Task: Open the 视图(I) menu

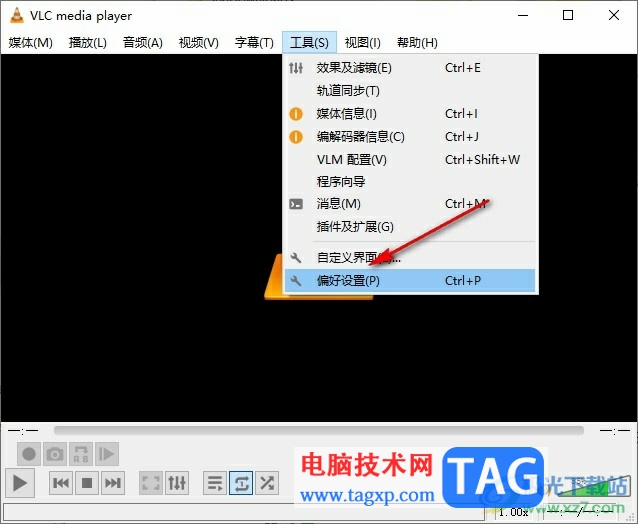Action: coord(363,42)
